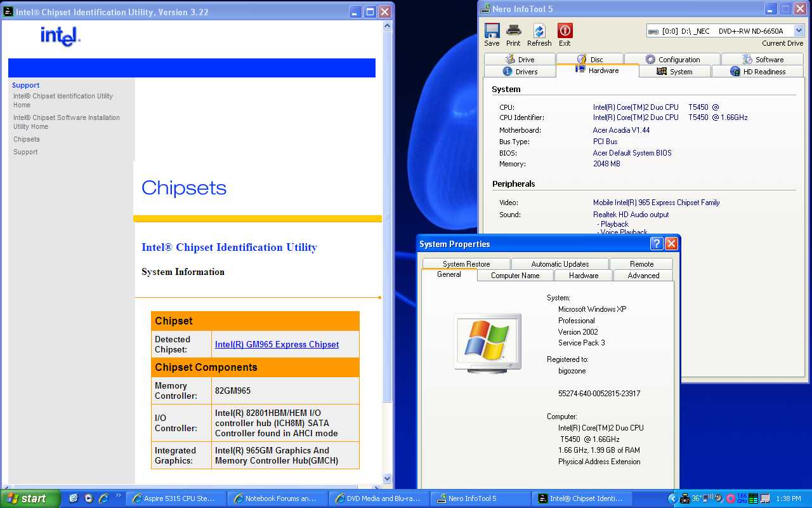Click the wireless network tray icon
The width and height of the screenshot is (812, 508).
[x=707, y=498]
